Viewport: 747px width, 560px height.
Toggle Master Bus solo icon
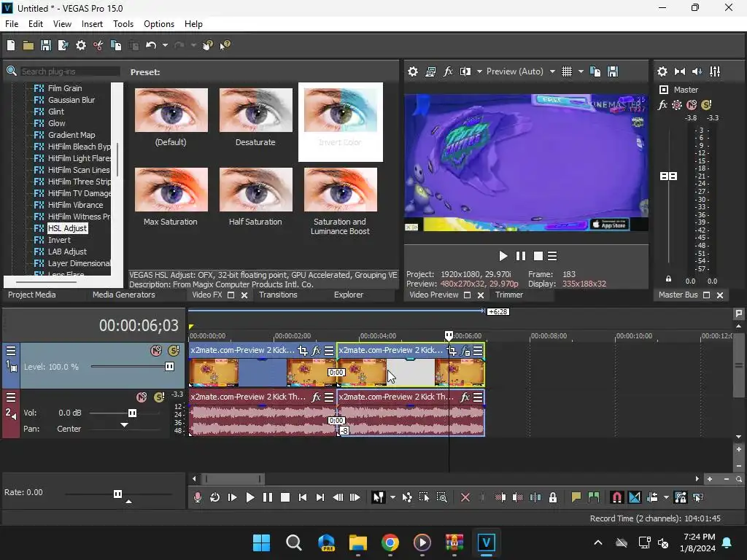[x=706, y=105]
